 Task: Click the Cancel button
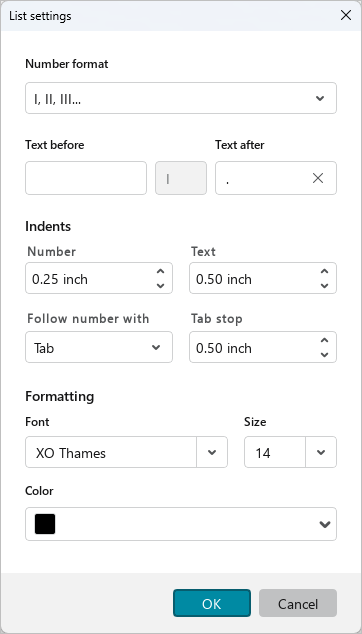pos(298,603)
